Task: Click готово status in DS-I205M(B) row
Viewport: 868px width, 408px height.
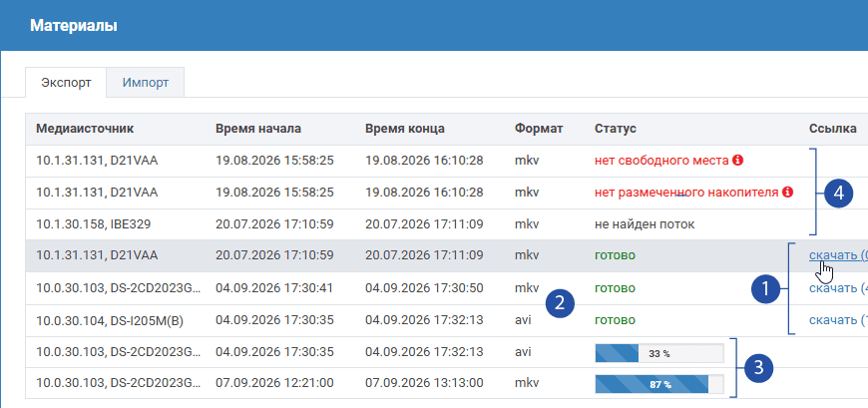Action: coord(615,320)
